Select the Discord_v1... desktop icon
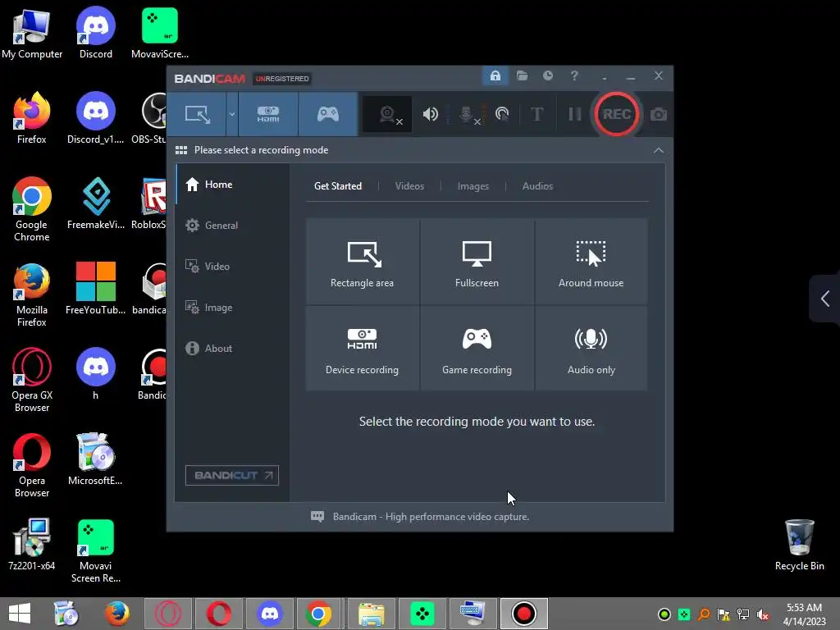 (95, 118)
